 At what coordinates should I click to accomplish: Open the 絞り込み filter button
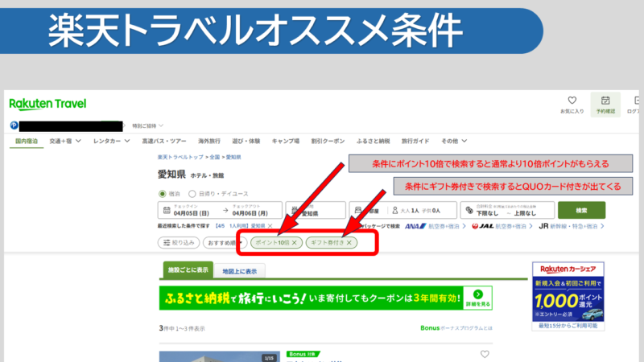pyautogui.click(x=179, y=243)
